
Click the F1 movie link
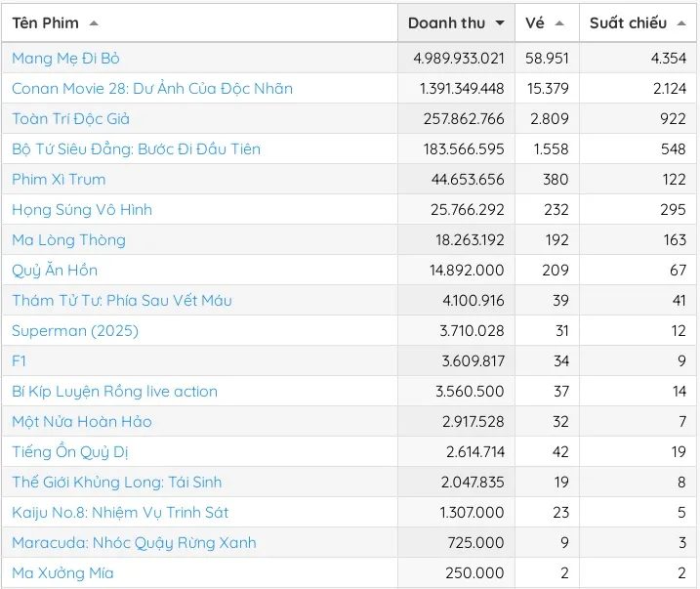20,361
